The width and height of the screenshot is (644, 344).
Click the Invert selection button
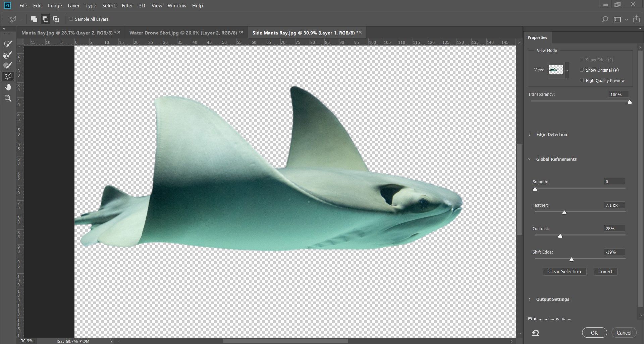pyautogui.click(x=605, y=271)
